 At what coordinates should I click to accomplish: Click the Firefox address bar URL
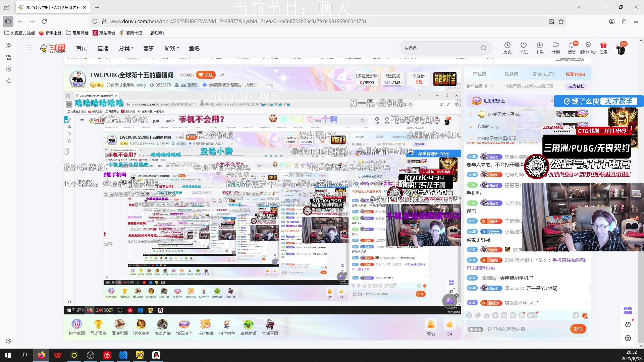pyautogui.click(x=238, y=21)
